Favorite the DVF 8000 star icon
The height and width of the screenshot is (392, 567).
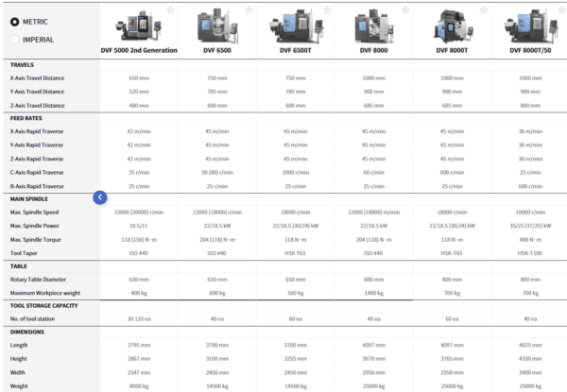click(x=405, y=9)
